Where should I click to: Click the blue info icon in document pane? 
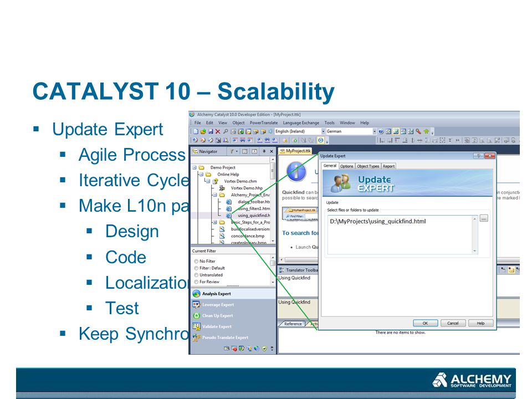(x=296, y=171)
